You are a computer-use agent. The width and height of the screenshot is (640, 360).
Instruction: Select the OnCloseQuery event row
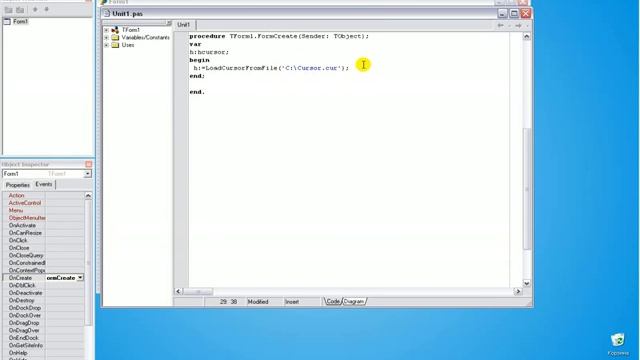coord(44,255)
